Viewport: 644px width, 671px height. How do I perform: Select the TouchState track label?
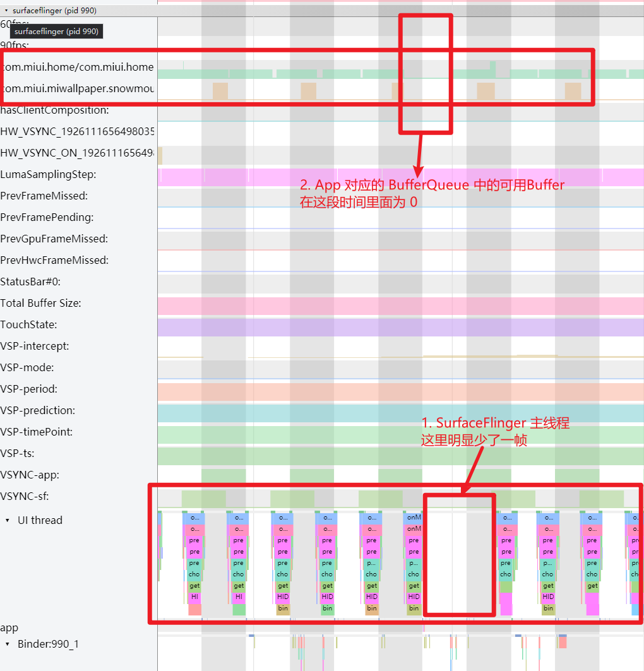32,324
